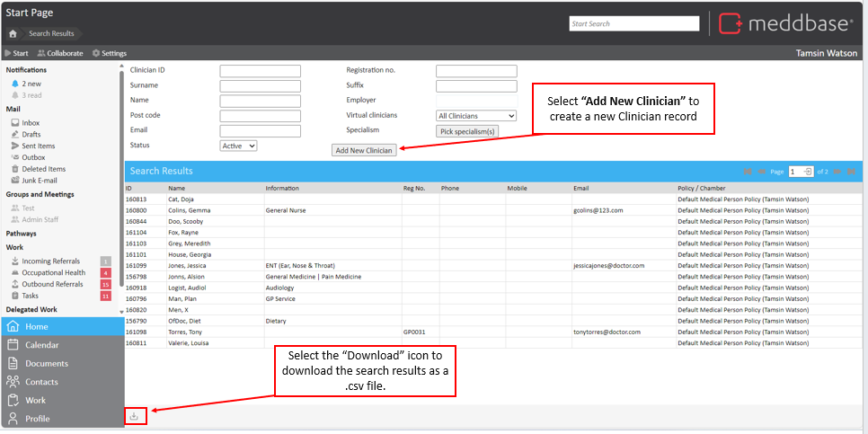Screen dimensions: 868x434
Task: Click the Surname input field
Action: click(260, 86)
